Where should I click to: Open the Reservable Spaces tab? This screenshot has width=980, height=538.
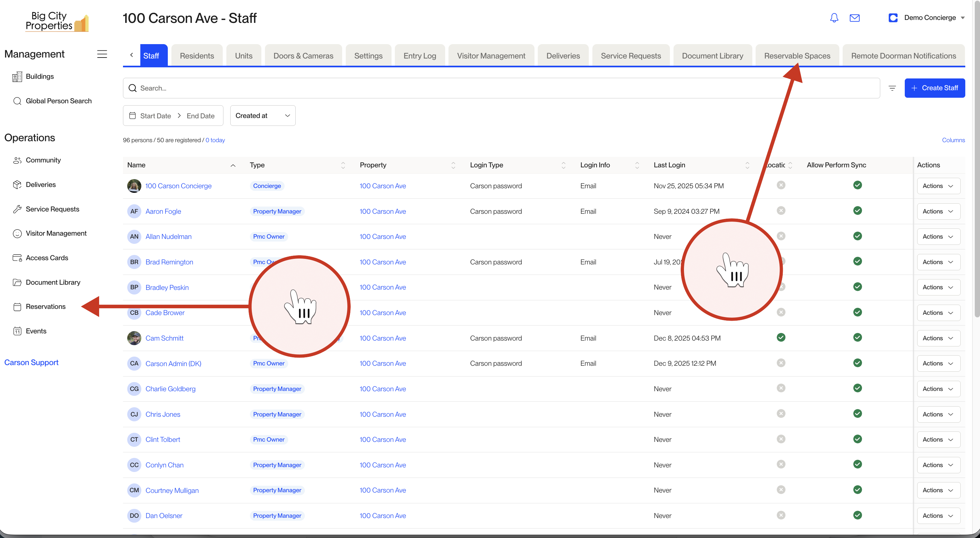pyautogui.click(x=797, y=56)
